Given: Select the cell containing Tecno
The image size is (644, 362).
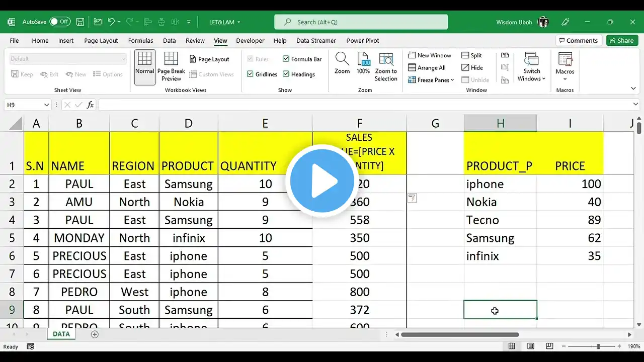Looking at the screenshot, I should click(x=500, y=220).
